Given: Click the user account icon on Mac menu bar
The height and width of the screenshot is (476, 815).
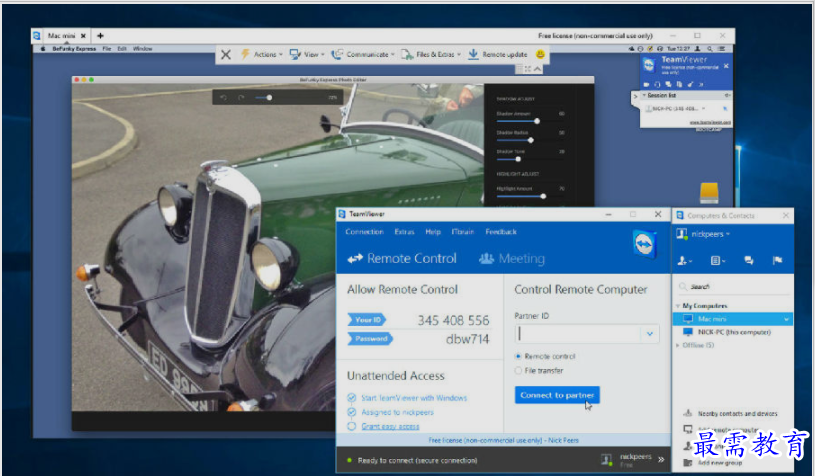Looking at the screenshot, I should [698, 49].
